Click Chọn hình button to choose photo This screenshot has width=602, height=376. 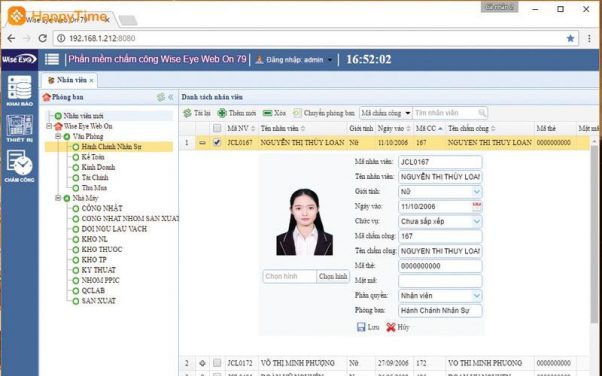pyautogui.click(x=333, y=276)
